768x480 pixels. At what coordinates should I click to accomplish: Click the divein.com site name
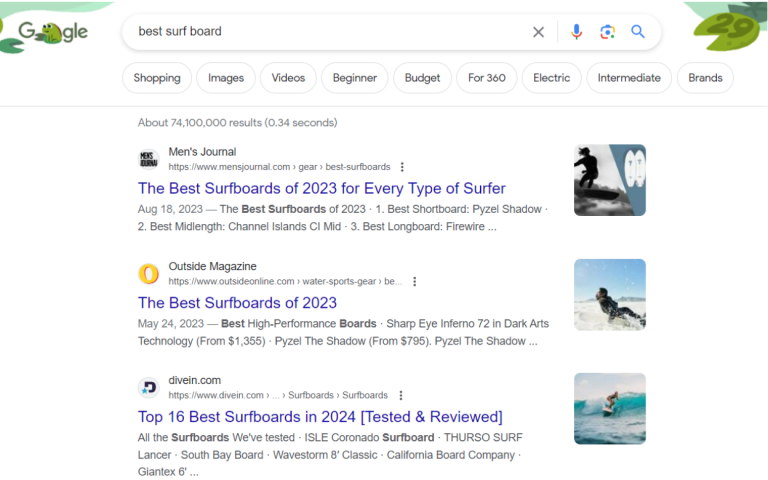tap(194, 381)
